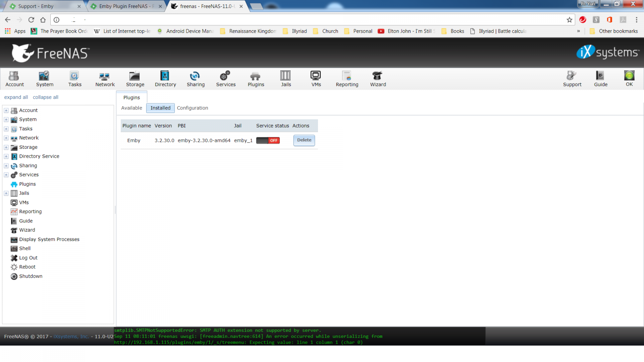Expand the Storage tree node
This screenshot has width=644, height=362.
(x=6, y=147)
